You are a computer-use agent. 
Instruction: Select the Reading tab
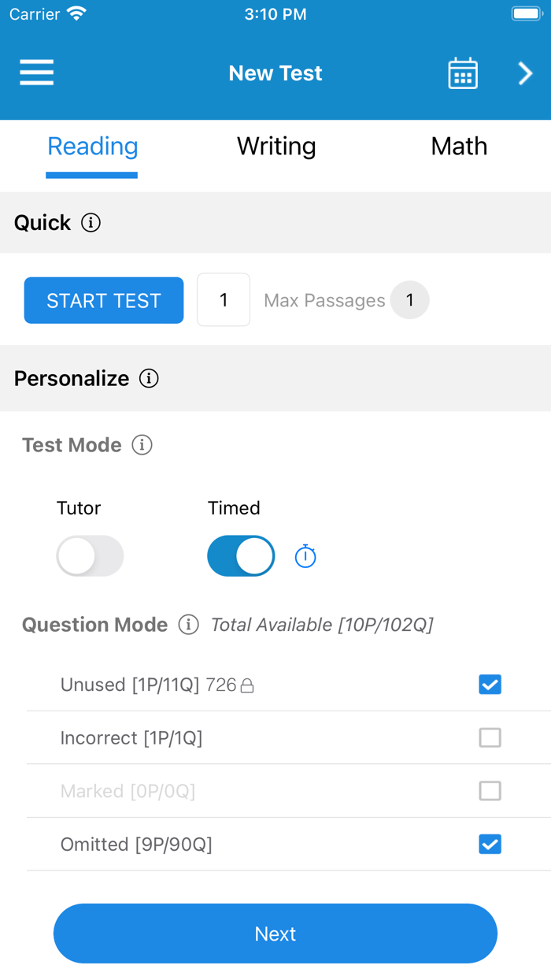tap(92, 147)
